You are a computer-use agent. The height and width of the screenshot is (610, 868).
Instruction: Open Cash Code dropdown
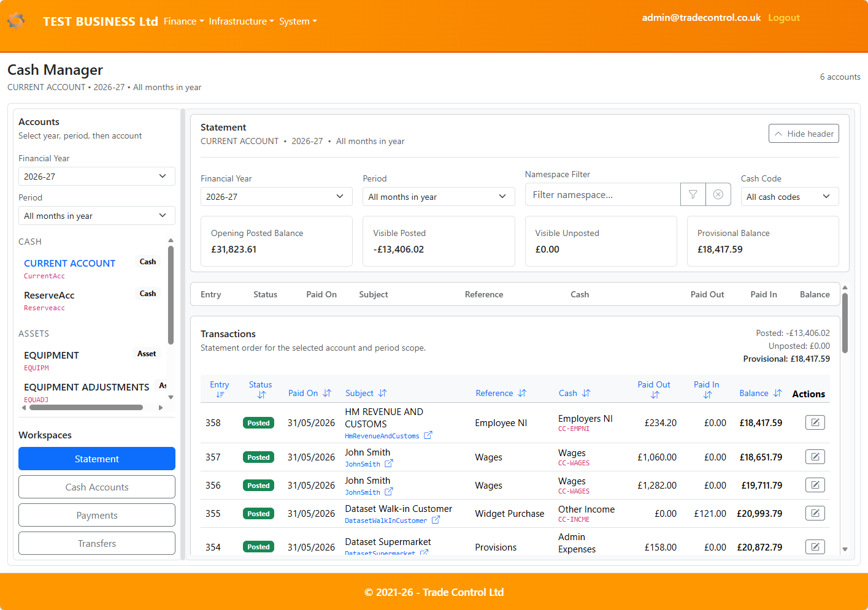789,196
